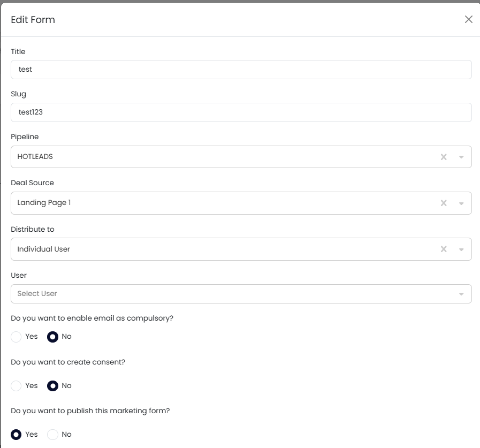The width and height of the screenshot is (480, 448).
Task: Expand the Deal Source dropdown arrow
Action: click(x=461, y=203)
